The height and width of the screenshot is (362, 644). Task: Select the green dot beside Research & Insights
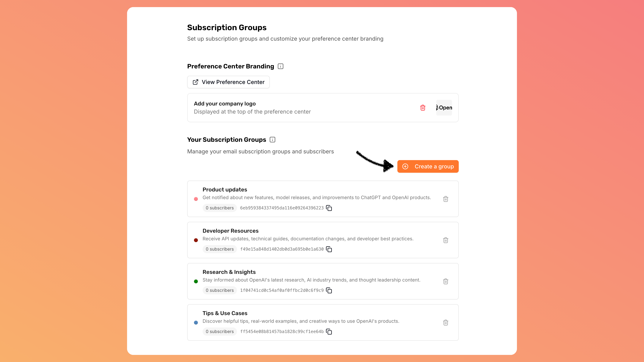(196, 281)
